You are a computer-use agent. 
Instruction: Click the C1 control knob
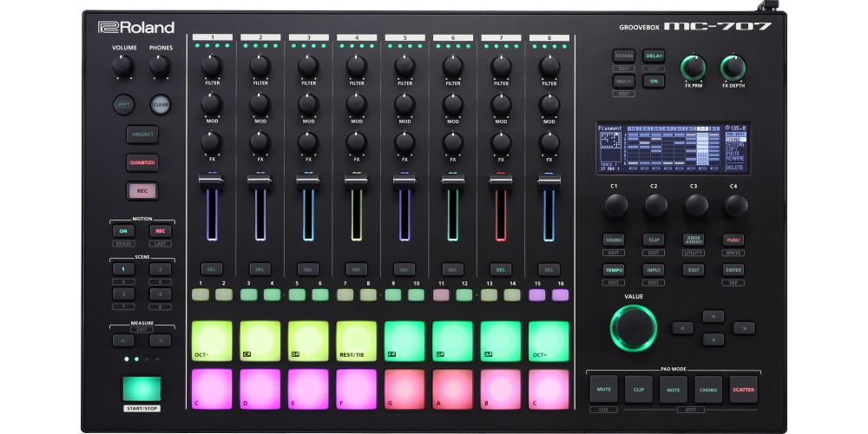616,206
